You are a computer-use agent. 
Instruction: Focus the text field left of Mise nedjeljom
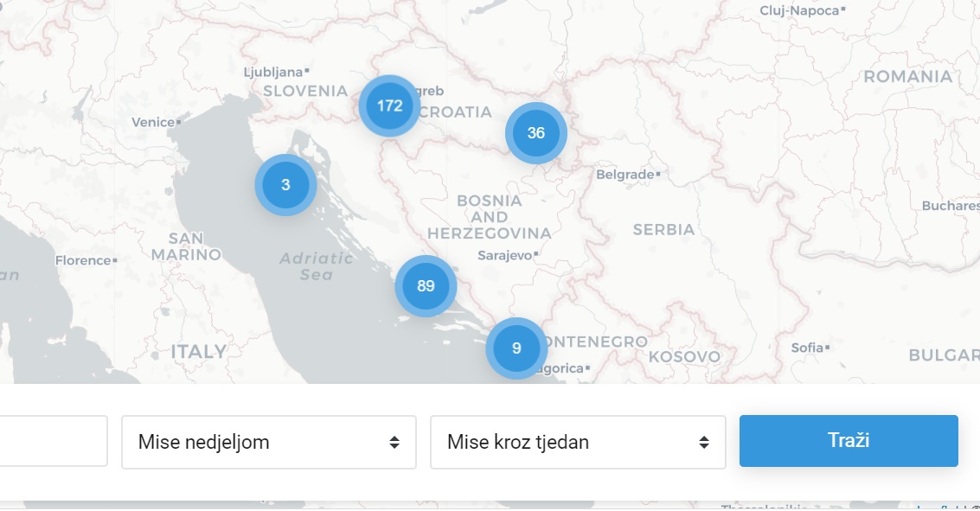(x=52, y=442)
